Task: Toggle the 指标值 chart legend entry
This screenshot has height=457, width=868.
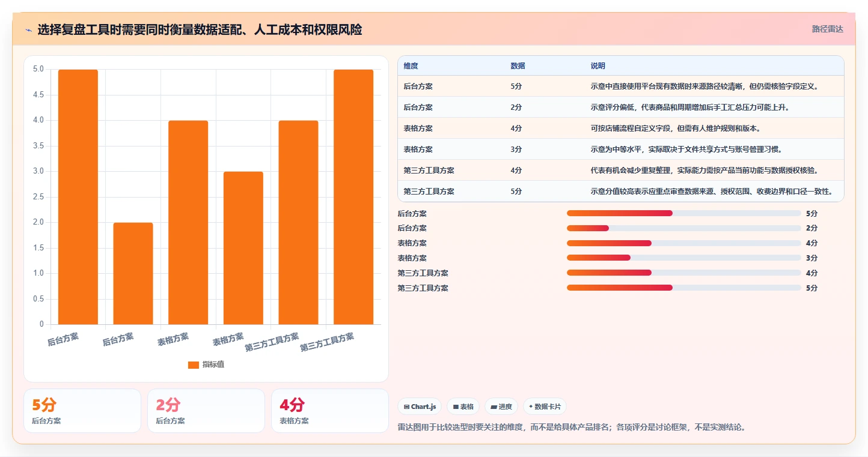Action: click(x=206, y=365)
